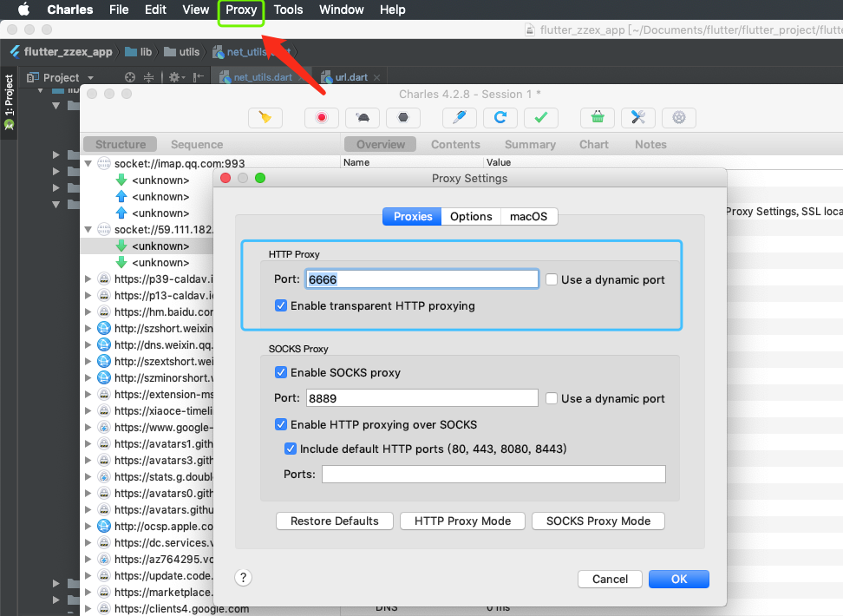Click the HTTP Proxy port field 6666

tap(422, 279)
